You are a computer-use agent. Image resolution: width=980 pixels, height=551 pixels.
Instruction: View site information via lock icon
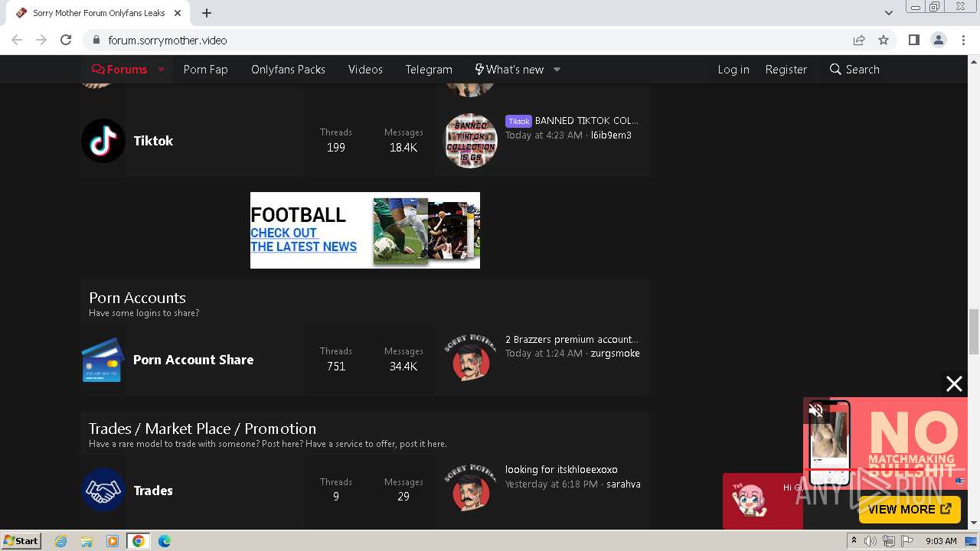click(x=96, y=40)
